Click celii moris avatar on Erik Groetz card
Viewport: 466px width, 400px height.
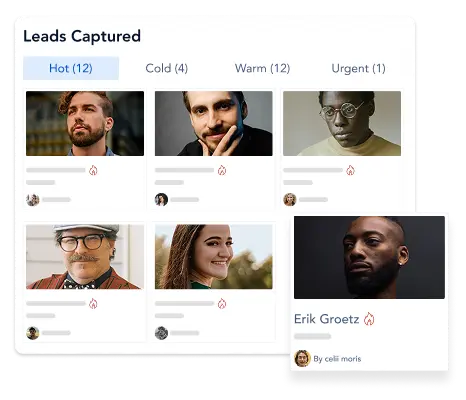pos(302,359)
